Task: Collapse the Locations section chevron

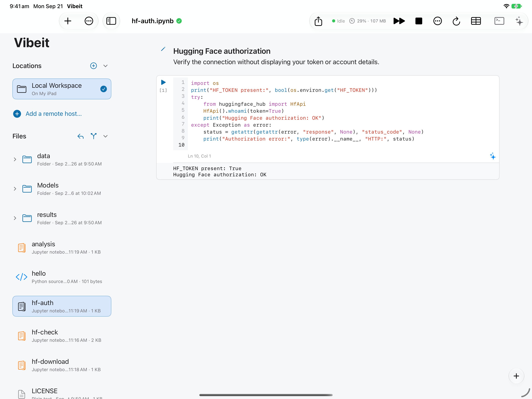Action: pos(105,66)
